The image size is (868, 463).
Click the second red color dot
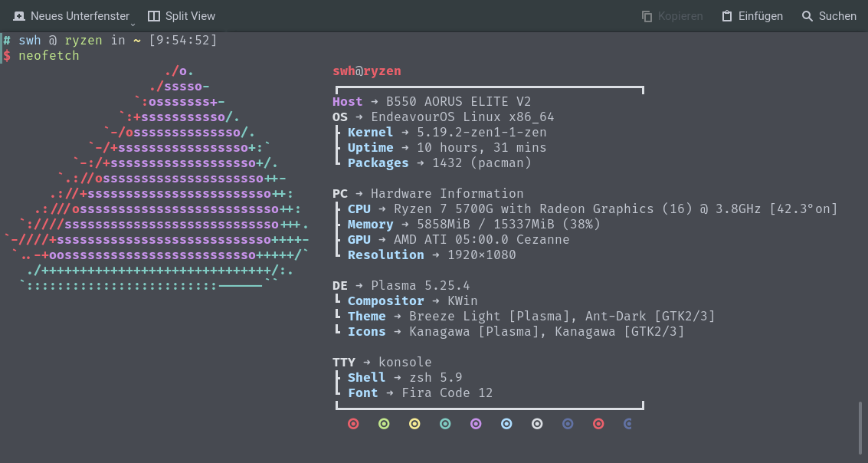coord(598,424)
